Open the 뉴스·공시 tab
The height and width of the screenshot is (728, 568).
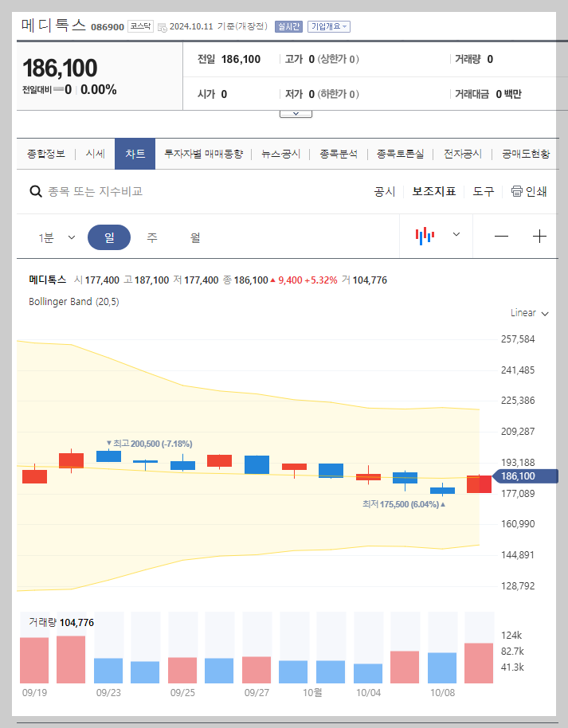(x=280, y=154)
